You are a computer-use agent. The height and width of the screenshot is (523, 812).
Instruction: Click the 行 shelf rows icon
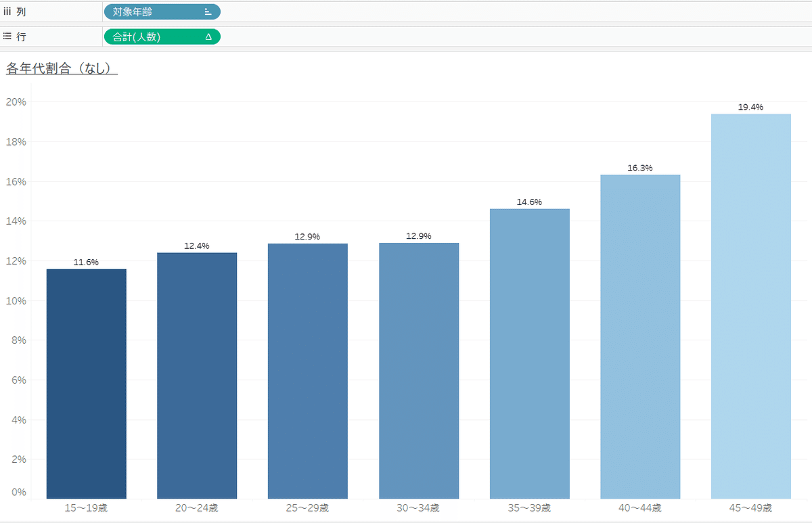7,36
